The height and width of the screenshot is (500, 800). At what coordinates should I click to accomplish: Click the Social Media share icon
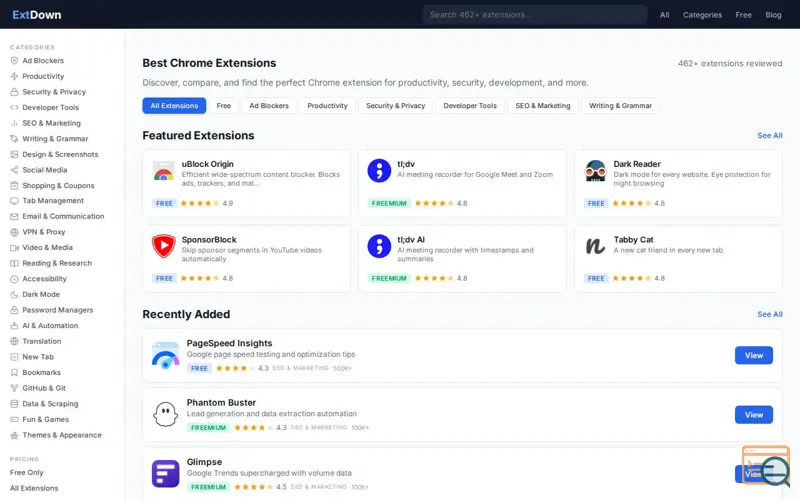point(14,170)
